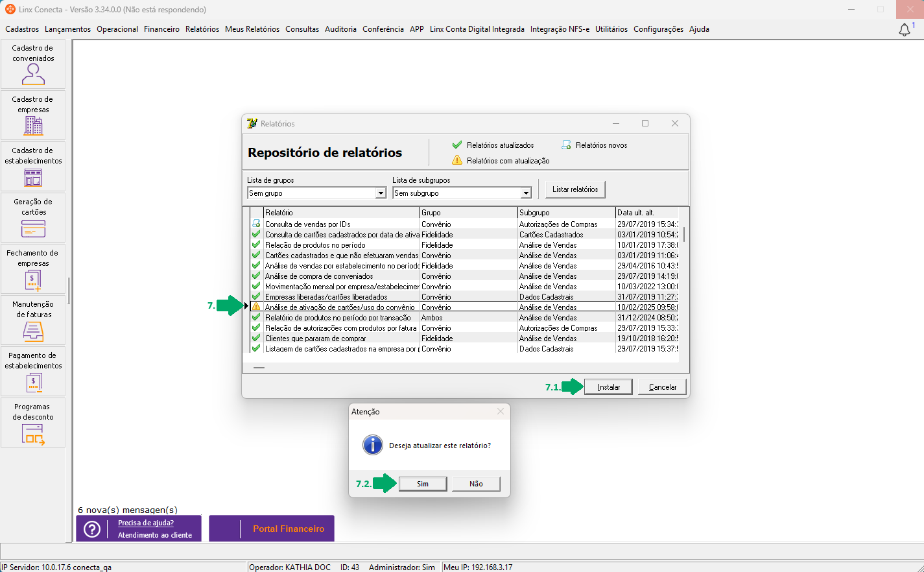Click date cell '31/12/2024 08:50'
Viewport: 924px width, 572px height.
click(647, 317)
